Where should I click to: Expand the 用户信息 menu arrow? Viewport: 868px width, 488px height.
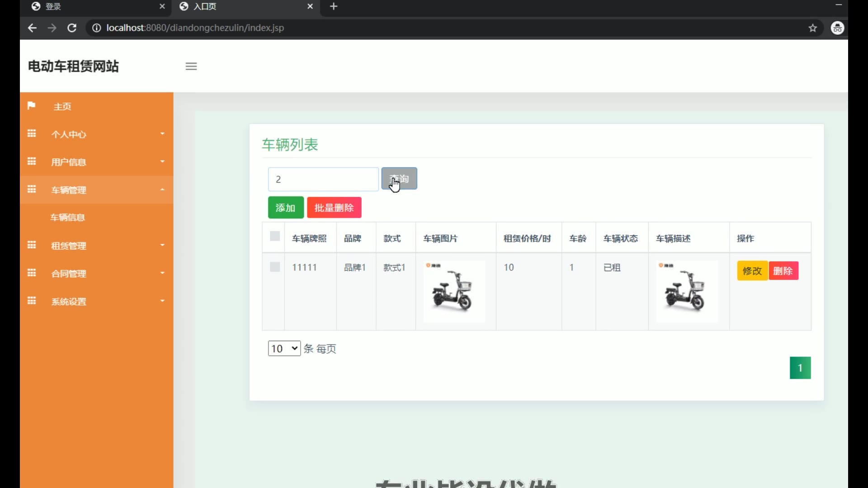tap(162, 161)
